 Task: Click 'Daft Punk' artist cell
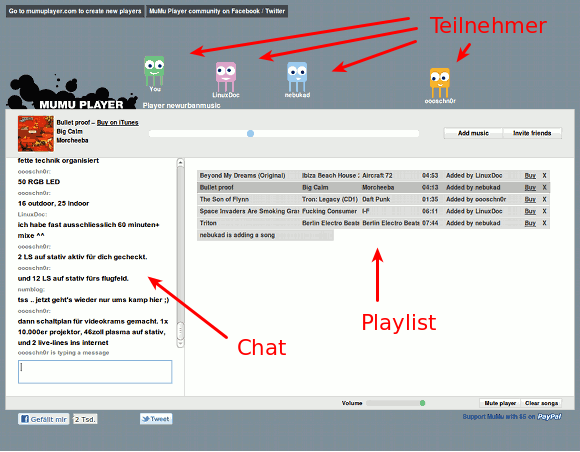click(x=376, y=199)
